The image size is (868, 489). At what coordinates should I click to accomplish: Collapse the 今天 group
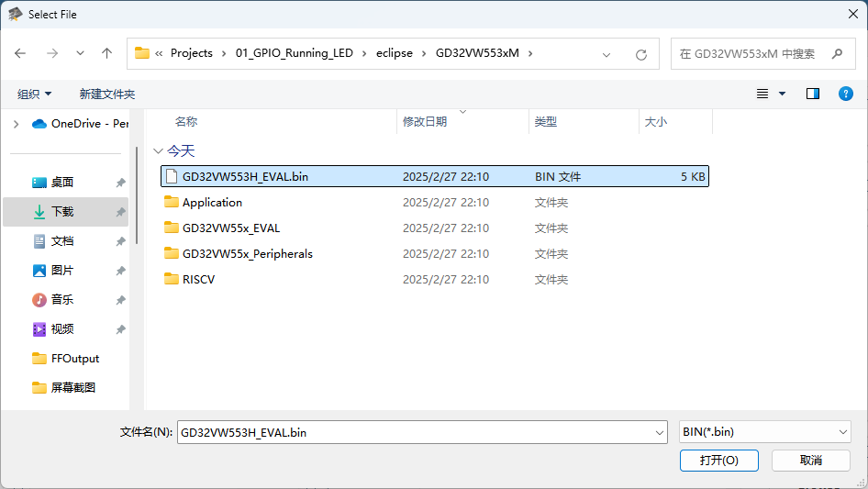click(x=158, y=150)
